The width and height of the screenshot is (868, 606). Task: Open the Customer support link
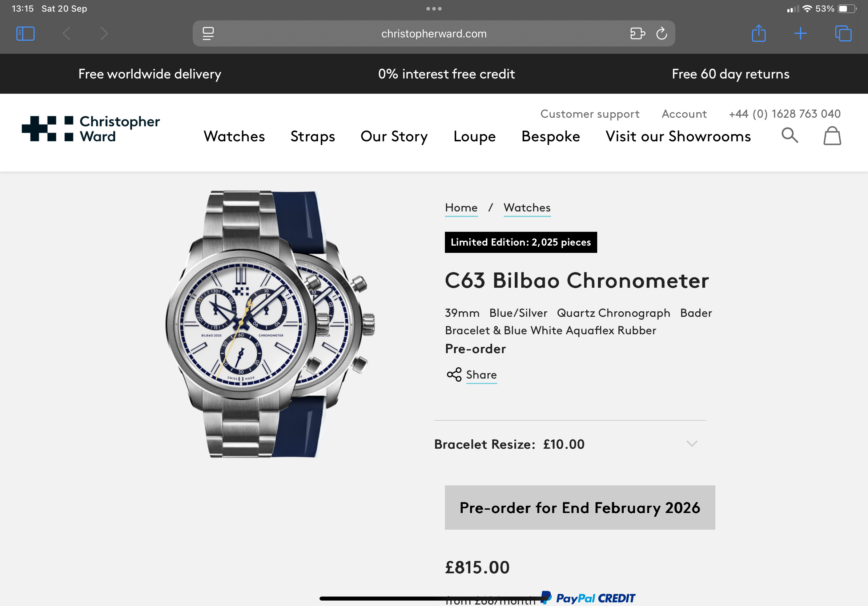(589, 114)
